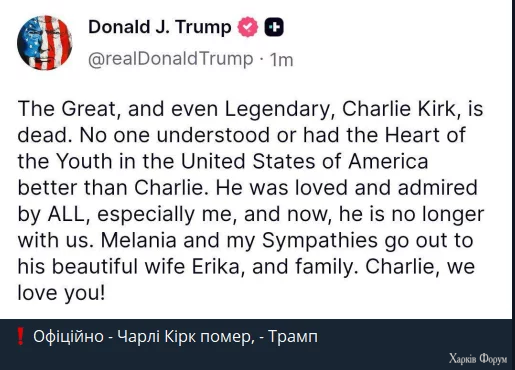Image resolution: width=515 pixels, height=370 pixels.
Task: Click the 1m post timestamp
Action: click(281, 60)
